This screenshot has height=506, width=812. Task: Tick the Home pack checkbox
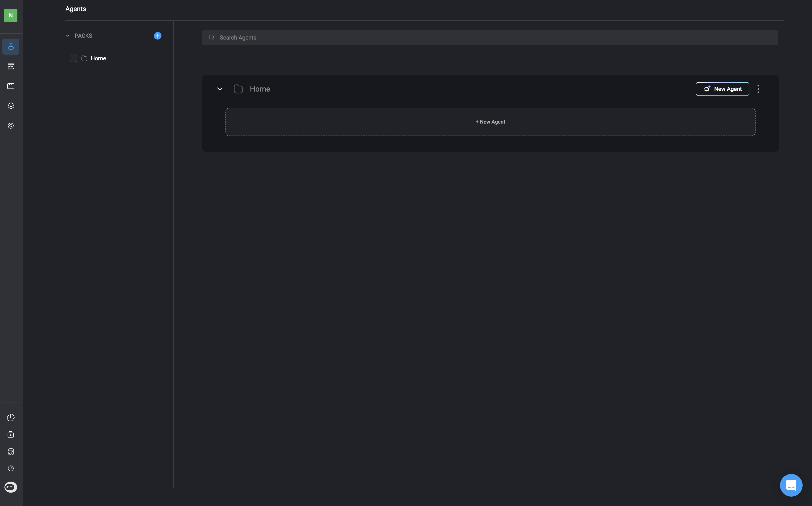73,58
